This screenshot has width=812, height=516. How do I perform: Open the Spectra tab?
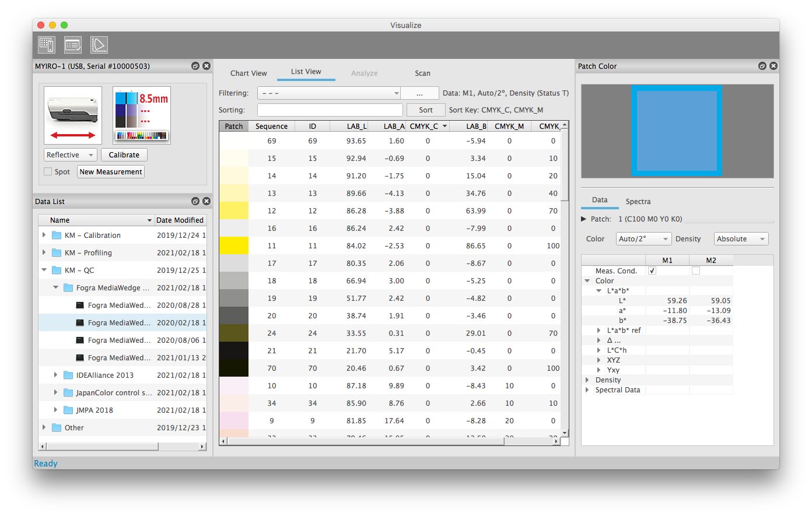tap(638, 202)
